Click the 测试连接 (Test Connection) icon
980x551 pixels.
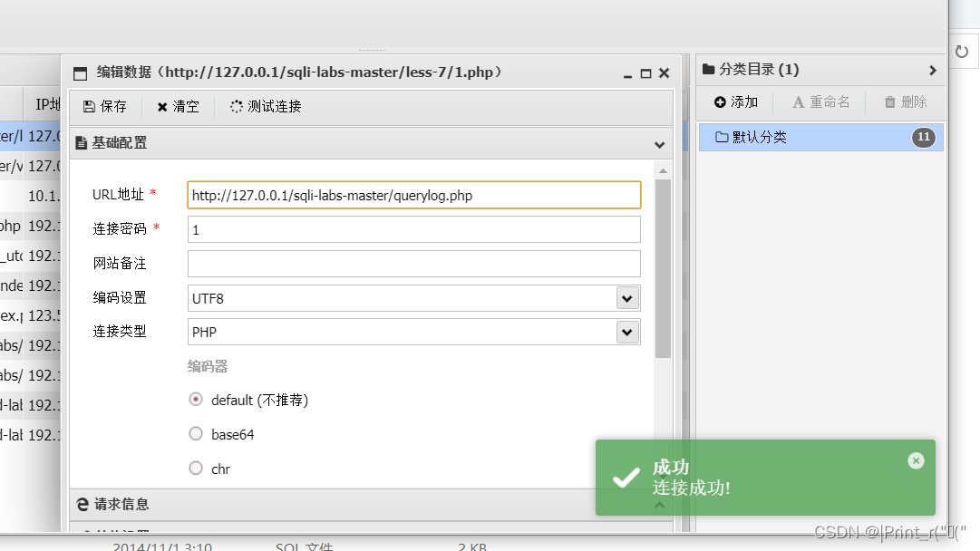click(x=238, y=106)
